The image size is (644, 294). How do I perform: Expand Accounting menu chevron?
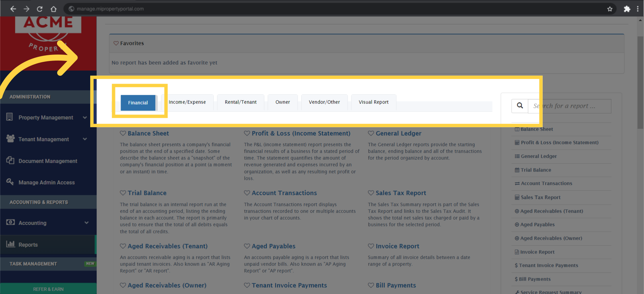coord(87,223)
